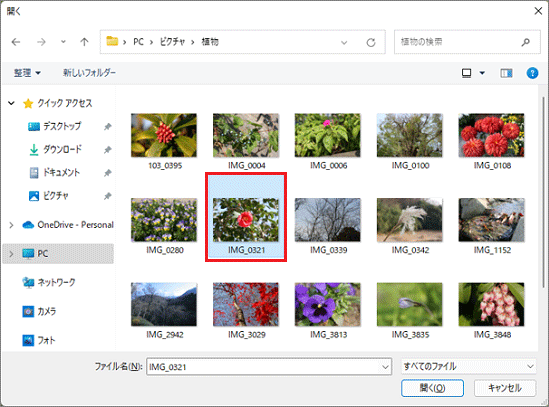Click the folder icon in address bar

pos(112,41)
